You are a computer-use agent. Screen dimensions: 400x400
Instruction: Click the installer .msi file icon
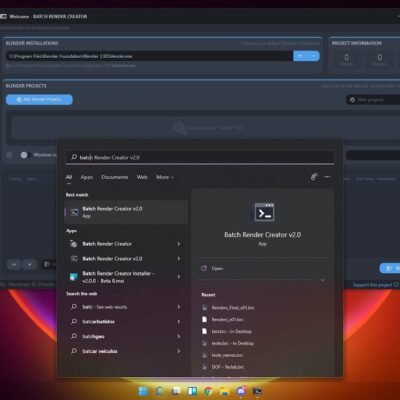pos(74,277)
